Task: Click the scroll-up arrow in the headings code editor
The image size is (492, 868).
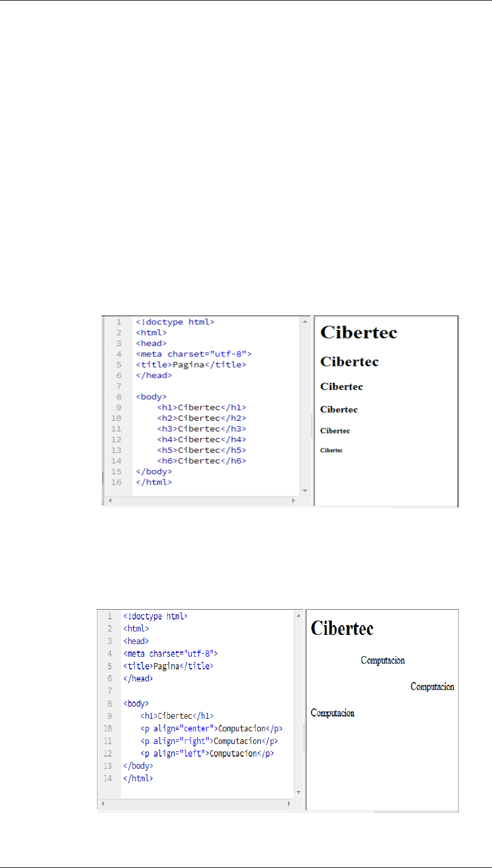Action: 304,322
